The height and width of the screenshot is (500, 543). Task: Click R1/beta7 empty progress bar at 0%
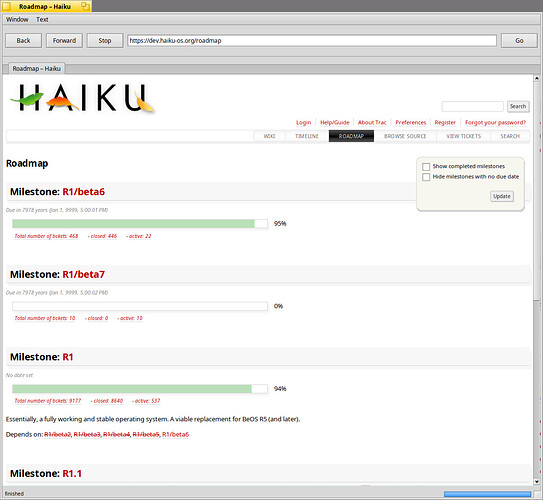[x=140, y=306]
